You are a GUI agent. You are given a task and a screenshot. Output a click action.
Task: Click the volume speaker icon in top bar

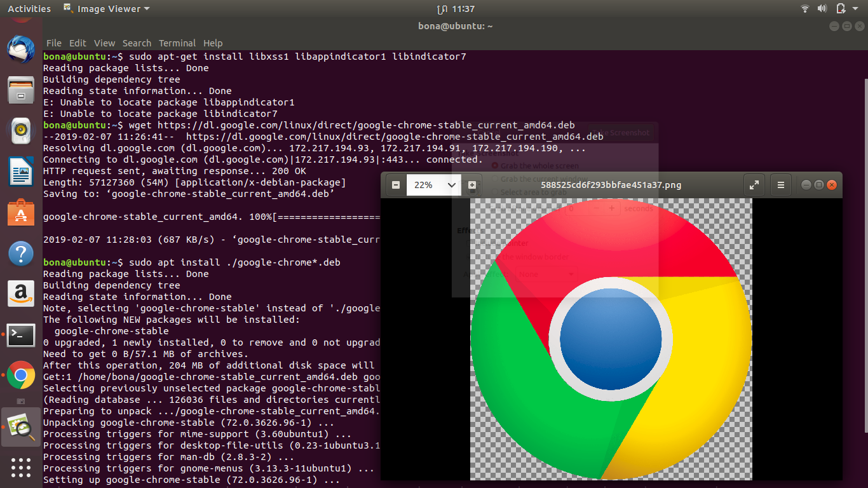822,9
